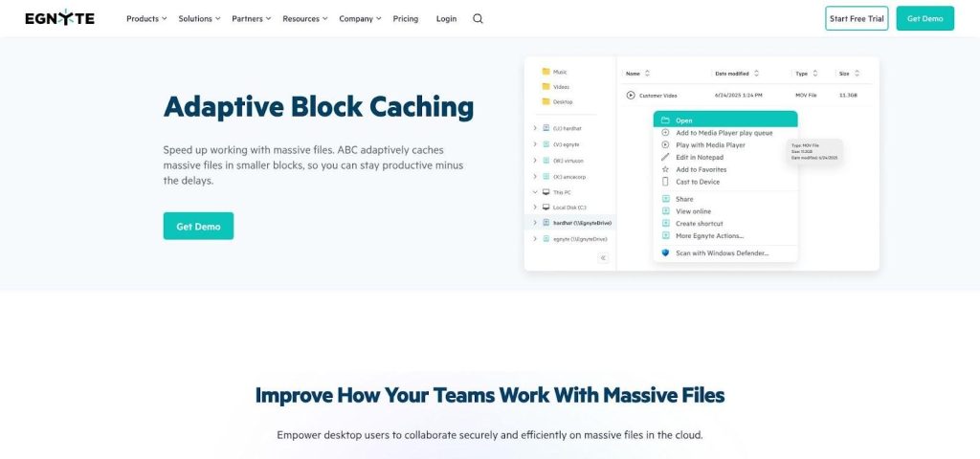980x459 pixels.
Task: Collapse the This PC tree node
Action: click(x=535, y=191)
